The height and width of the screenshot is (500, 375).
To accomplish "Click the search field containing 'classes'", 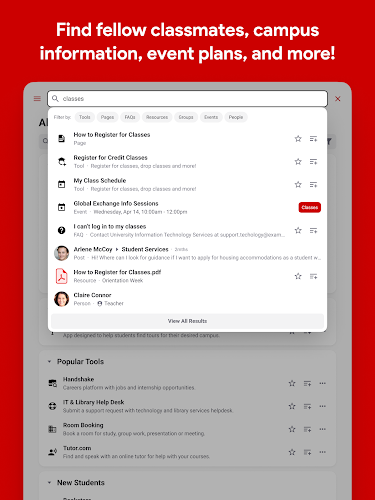I will [187, 99].
